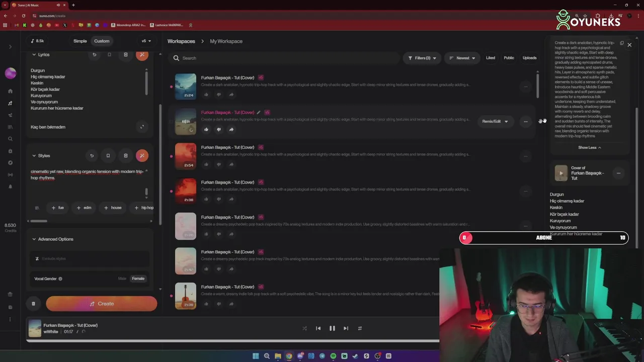644x362 pixels.
Task: Open more options for the playing track
Action: [x=525, y=121]
